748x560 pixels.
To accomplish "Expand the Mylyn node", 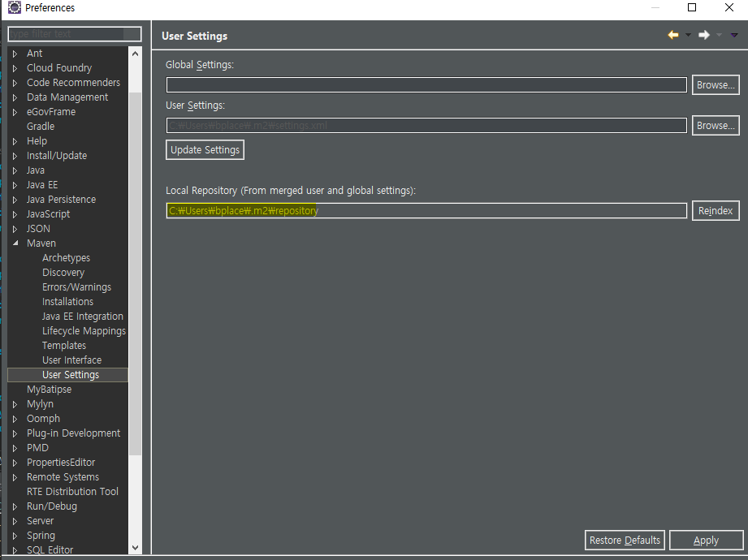I will pos(15,405).
